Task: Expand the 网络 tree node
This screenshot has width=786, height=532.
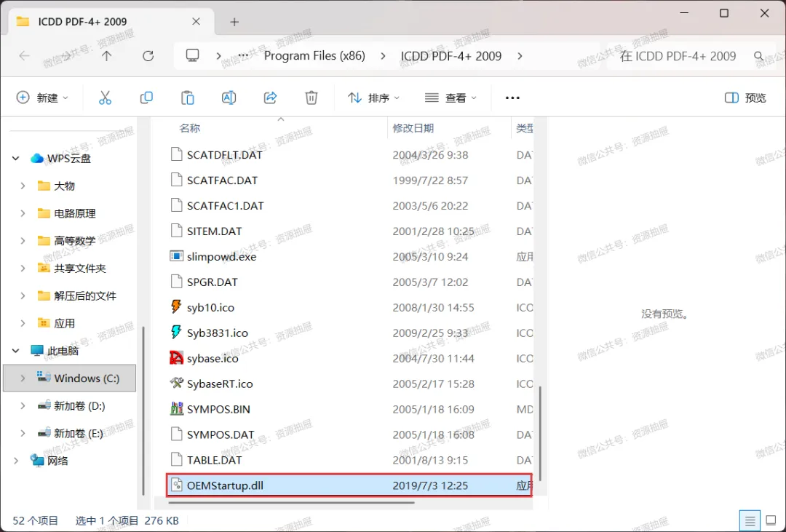Action: click(x=15, y=460)
